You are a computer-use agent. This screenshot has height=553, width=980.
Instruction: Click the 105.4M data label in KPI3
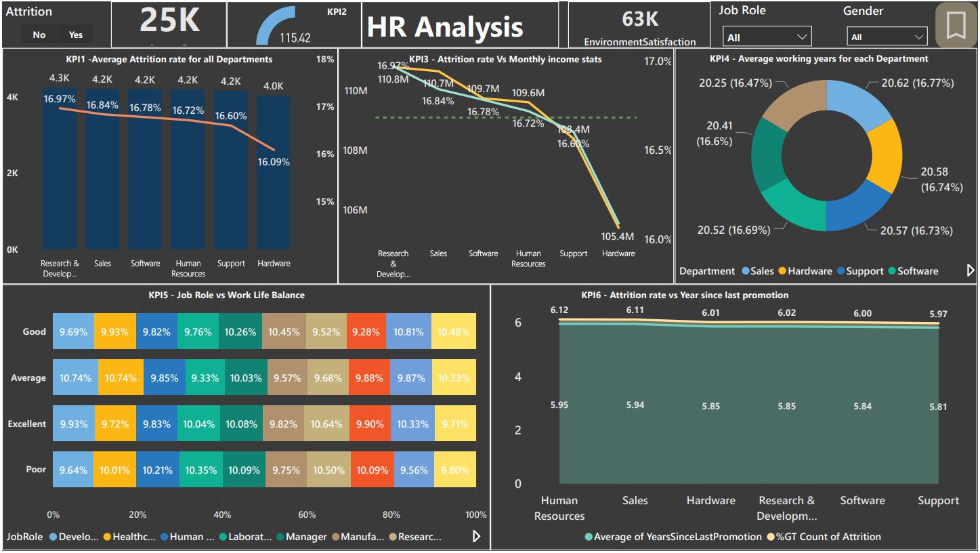point(618,237)
